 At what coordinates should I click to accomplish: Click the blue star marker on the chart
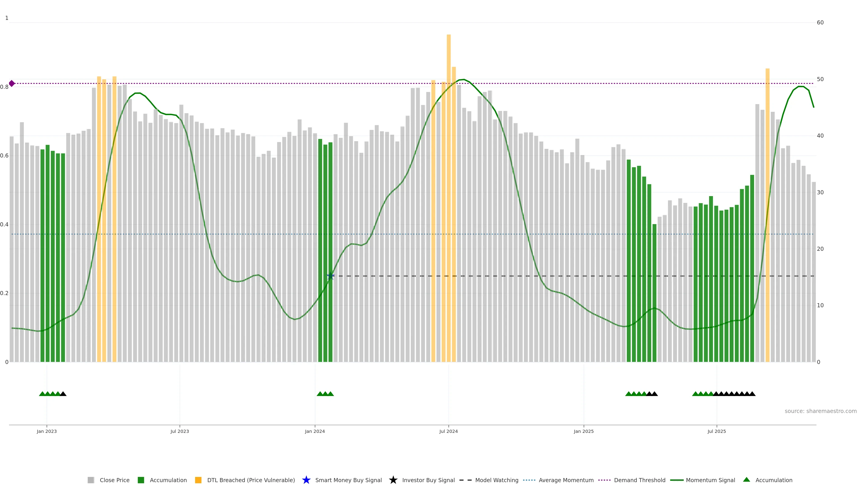[330, 276]
